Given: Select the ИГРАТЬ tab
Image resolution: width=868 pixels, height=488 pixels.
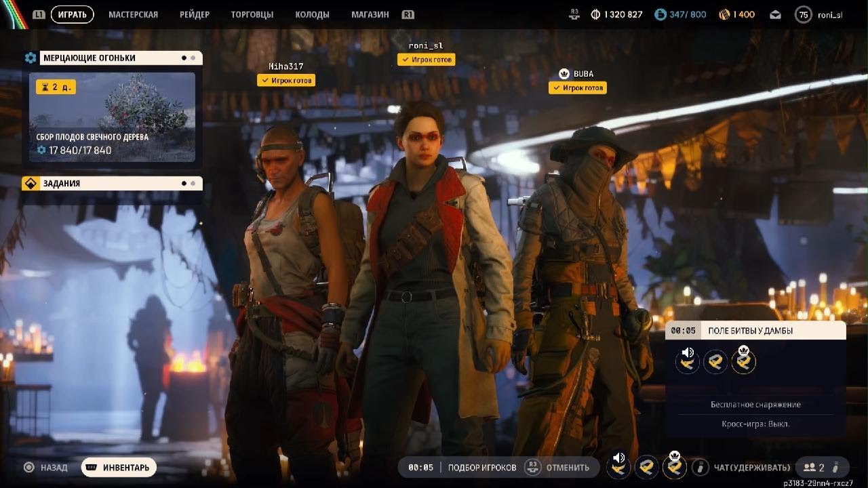Looking at the screenshot, I should tap(72, 14).
